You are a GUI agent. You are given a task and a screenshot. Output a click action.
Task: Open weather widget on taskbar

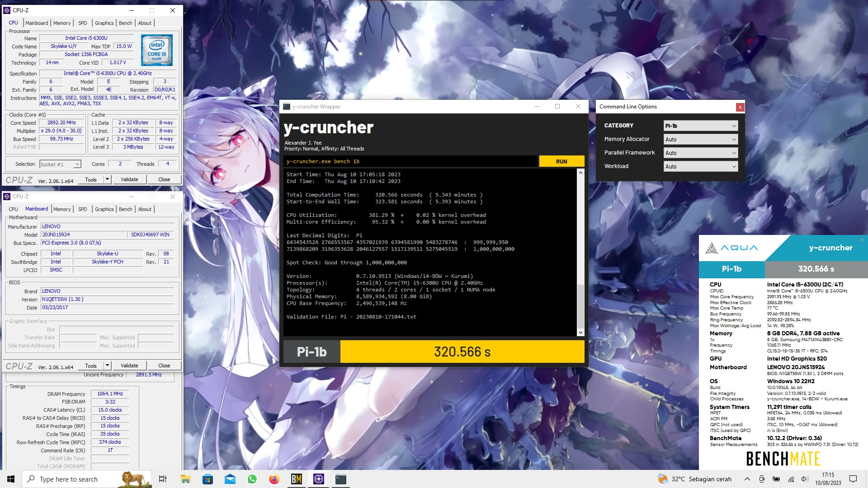(694, 479)
